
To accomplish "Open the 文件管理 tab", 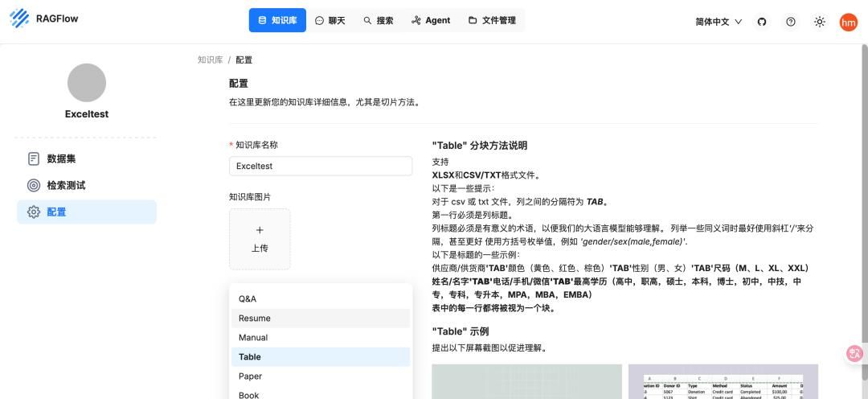I will (492, 20).
